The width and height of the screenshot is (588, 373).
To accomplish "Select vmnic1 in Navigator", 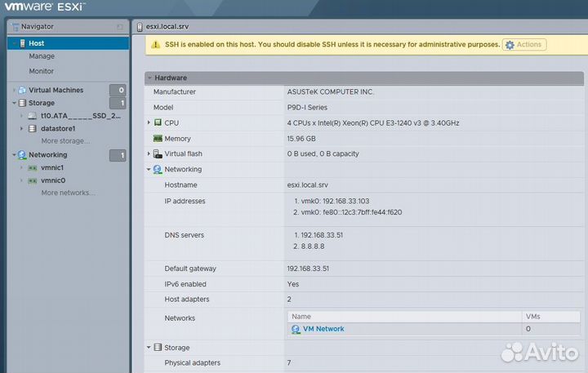I will tap(52, 167).
